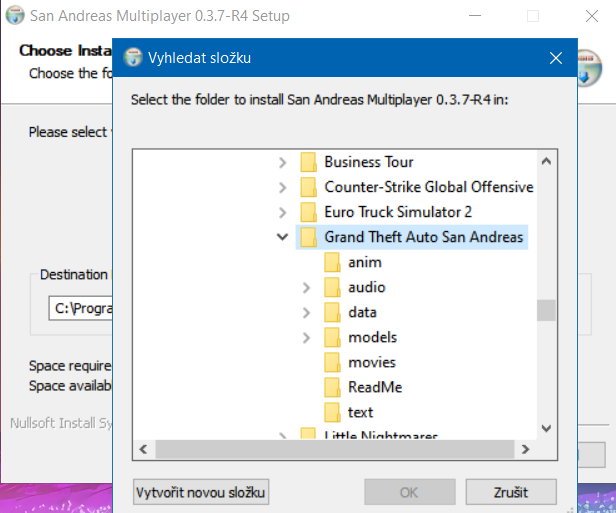Collapse the Grand Theft Auto San Andreas folder

(x=282, y=237)
